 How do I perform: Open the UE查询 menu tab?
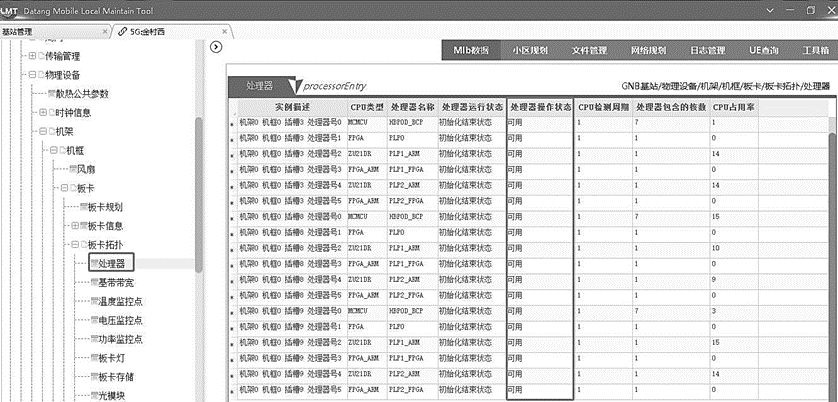pyautogui.click(x=764, y=50)
